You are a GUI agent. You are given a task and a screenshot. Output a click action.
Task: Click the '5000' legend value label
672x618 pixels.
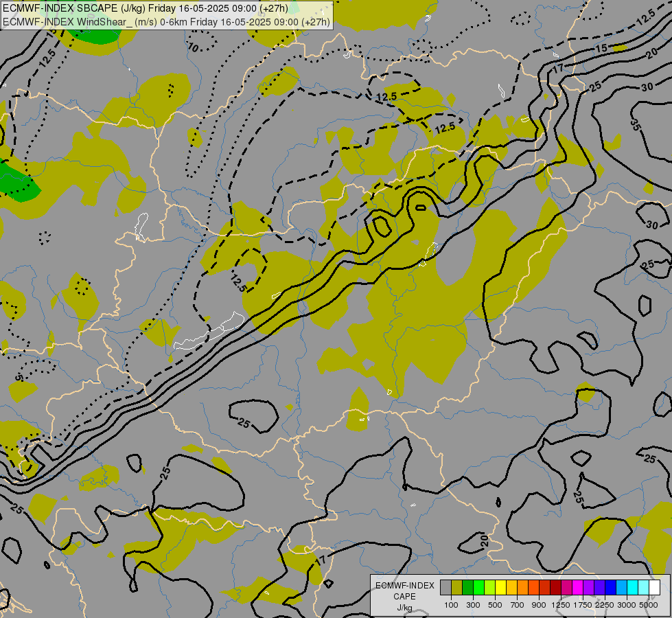649,605
